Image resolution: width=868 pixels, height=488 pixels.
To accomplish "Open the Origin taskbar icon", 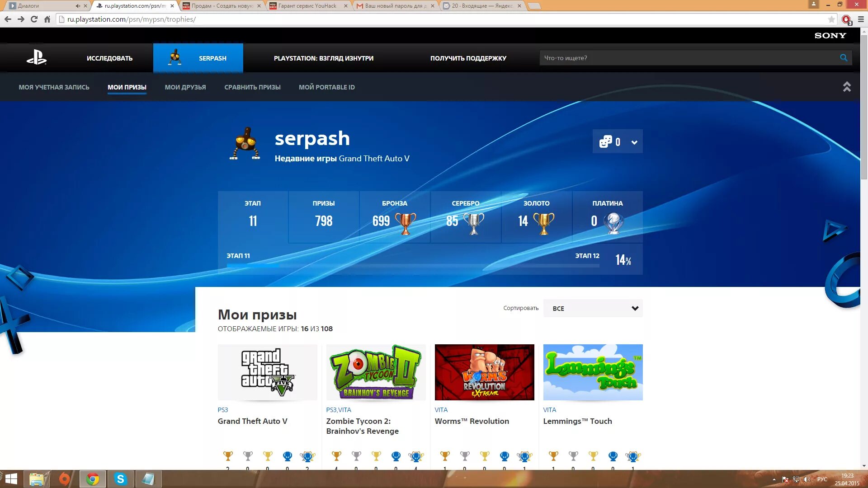I will coord(65,479).
